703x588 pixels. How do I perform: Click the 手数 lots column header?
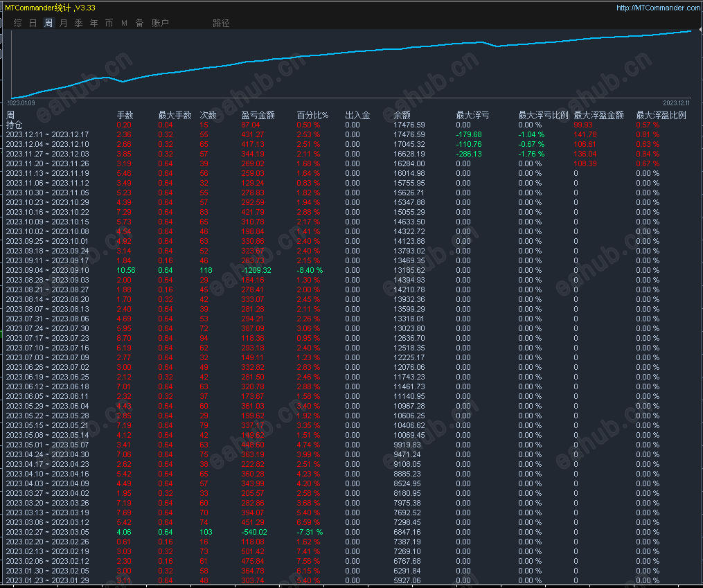125,115
